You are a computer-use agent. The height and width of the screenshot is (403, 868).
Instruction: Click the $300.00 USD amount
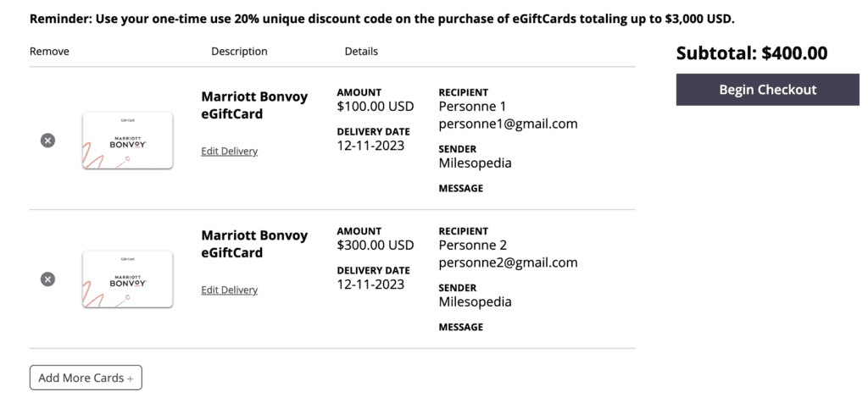click(x=375, y=246)
